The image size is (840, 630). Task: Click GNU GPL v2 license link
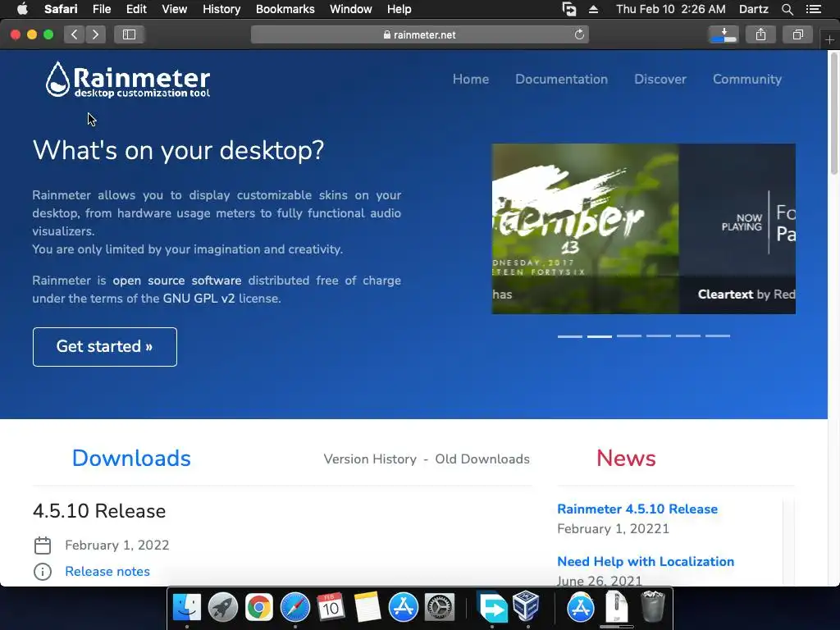(x=199, y=299)
